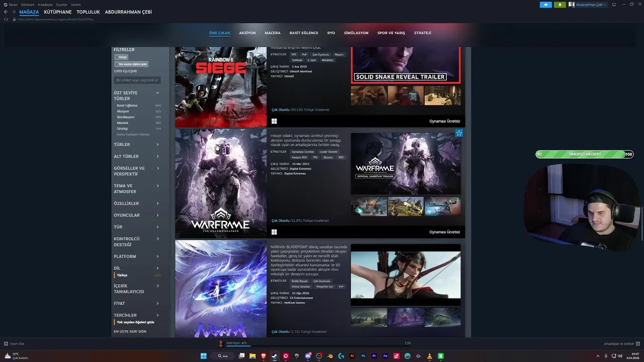Open Blender from the taskbar
The image size is (644, 362).
pos(330,356)
